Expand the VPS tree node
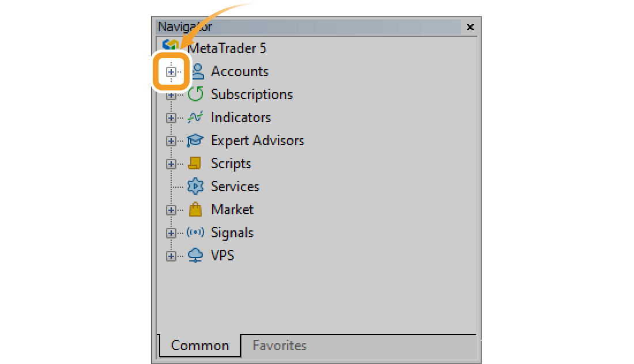 click(x=171, y=255)
